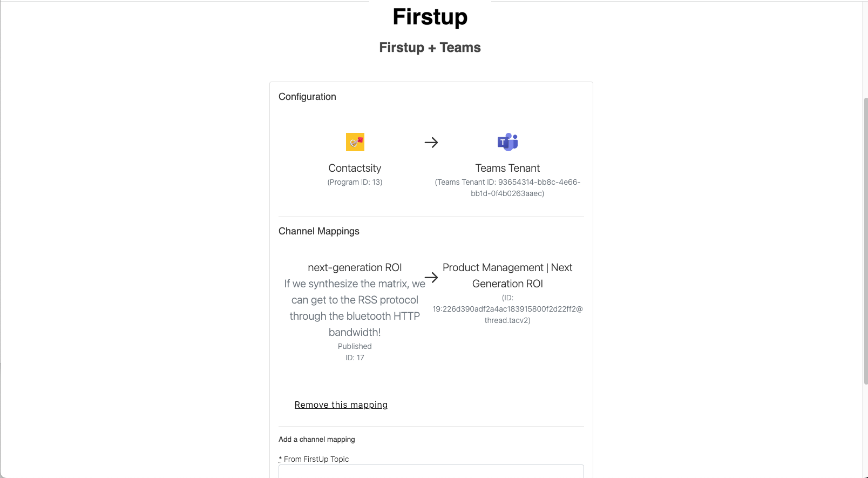Click the Teams Tenant ID text

coord(507,187)
